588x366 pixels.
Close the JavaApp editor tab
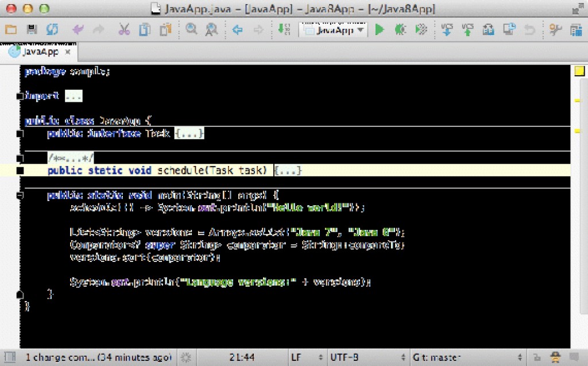[68, 52]
